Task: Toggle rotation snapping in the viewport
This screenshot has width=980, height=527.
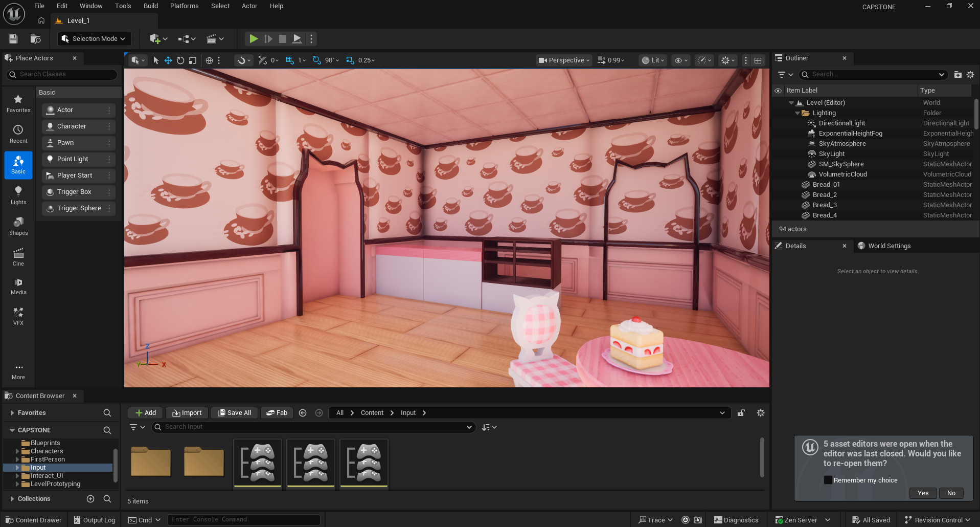Action: (317, 60)
